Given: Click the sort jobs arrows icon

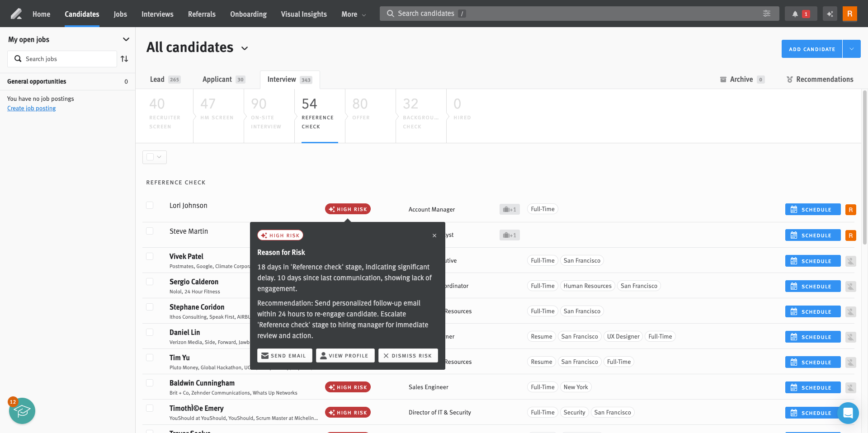Looking at the screenshot, I should tap(124, 59).
